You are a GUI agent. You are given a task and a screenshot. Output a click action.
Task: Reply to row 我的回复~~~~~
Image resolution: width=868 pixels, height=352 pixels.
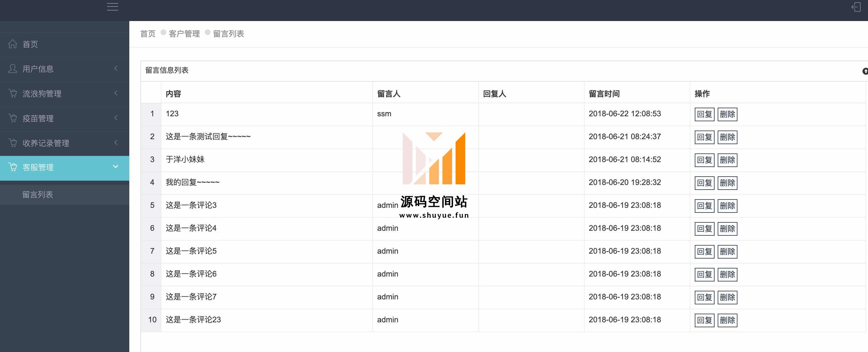704,183
